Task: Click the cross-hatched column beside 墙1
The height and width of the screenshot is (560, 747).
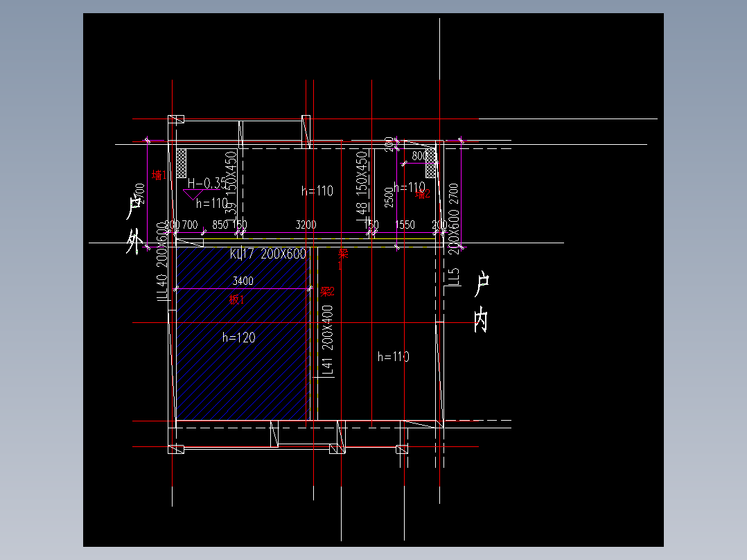Action: (182, 163)
